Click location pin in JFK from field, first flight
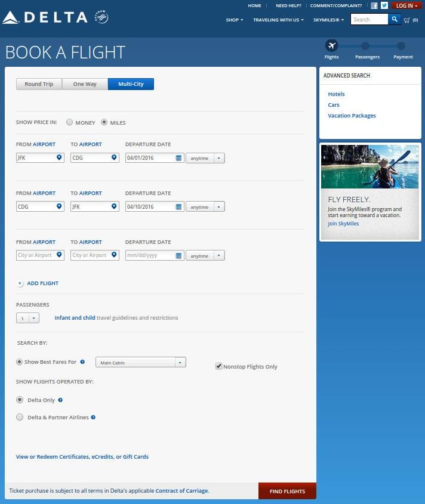This screenshot has width=425, height=504. [59, 157]
